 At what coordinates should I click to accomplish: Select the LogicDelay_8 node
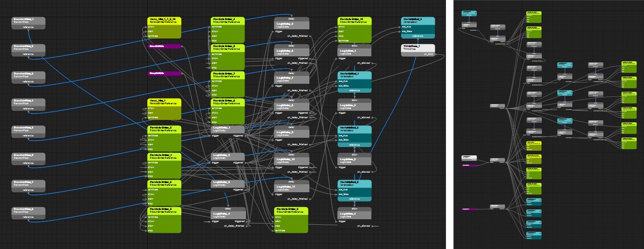tap(291, 109)
